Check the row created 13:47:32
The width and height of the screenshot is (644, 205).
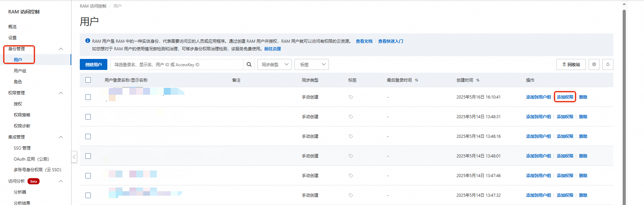pos(88,195)
